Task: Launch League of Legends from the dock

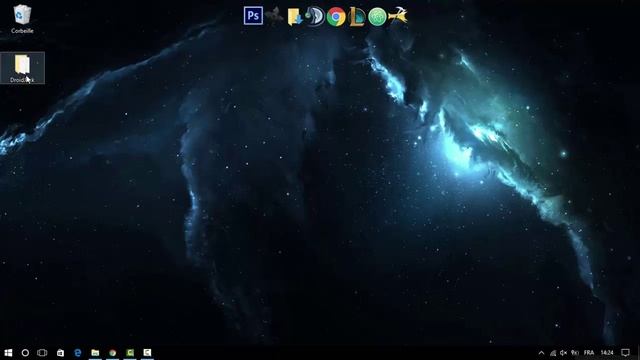Action: pos(357,17)
